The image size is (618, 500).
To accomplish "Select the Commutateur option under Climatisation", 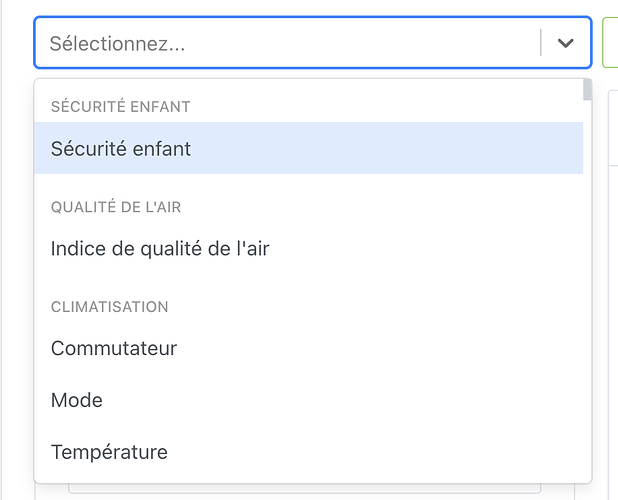I will pos(114,349).
